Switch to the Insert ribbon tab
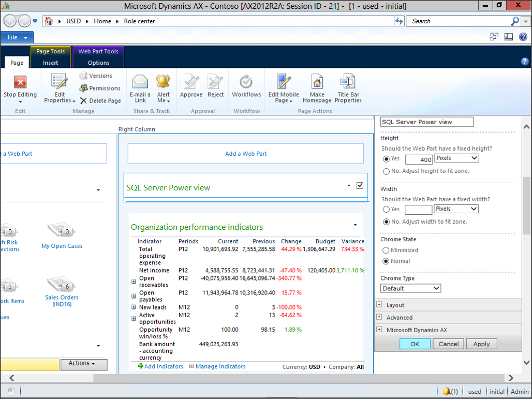This screenshot has width=532, height=399. click(x=51, y=63)
